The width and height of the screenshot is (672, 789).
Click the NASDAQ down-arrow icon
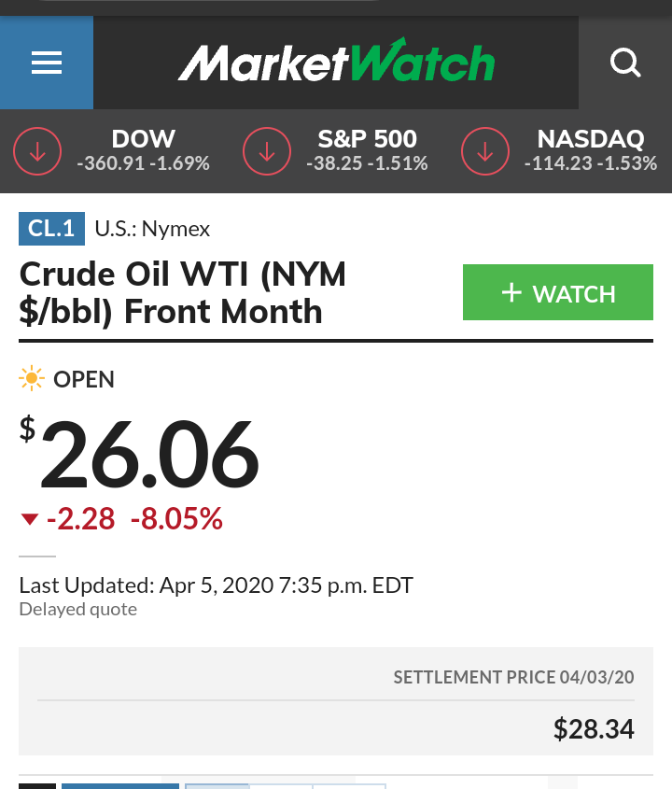pyautogui.click(x=485, y=151)
